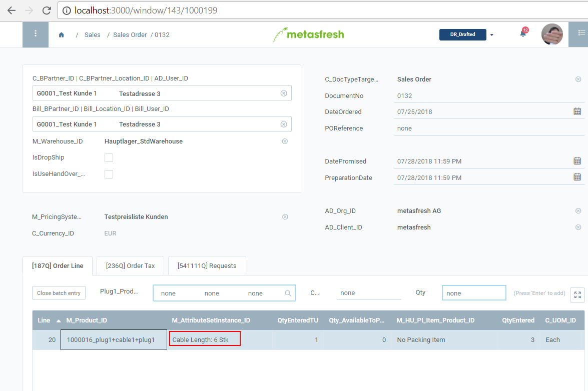
Task: Open the notifications bell
Action: coord(523,33)
